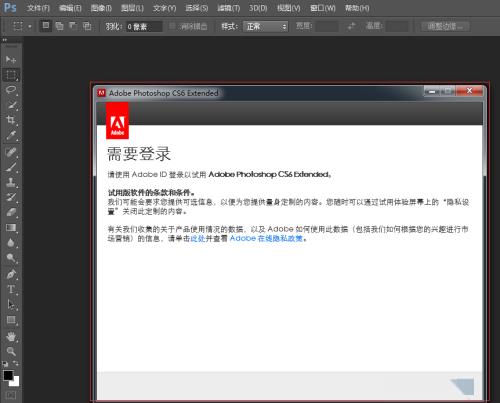Open the 滤镜(T) menu
This screenshot has width=500, height=403.
click(x=229, y=8)
